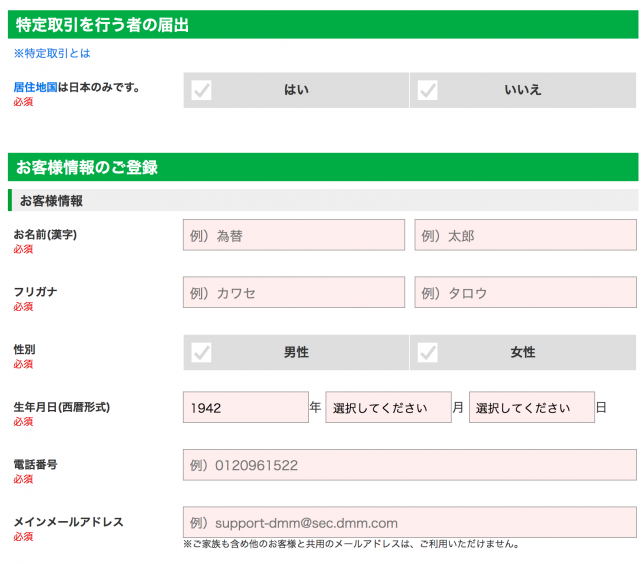Choose いいえ for Japan-only residence
This screenshot has height=564, width=644.
click(523, 90)
